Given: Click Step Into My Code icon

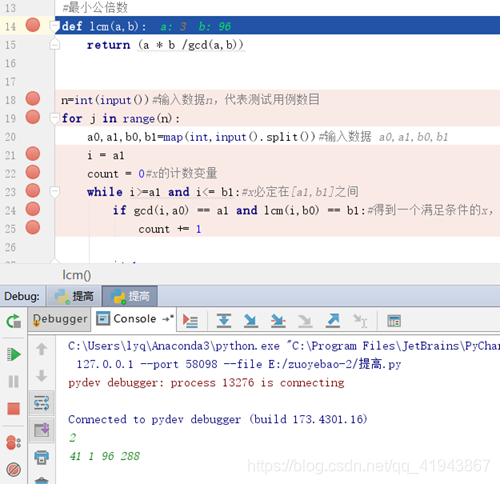Looking at the screenshot, I should coord(278,321).
